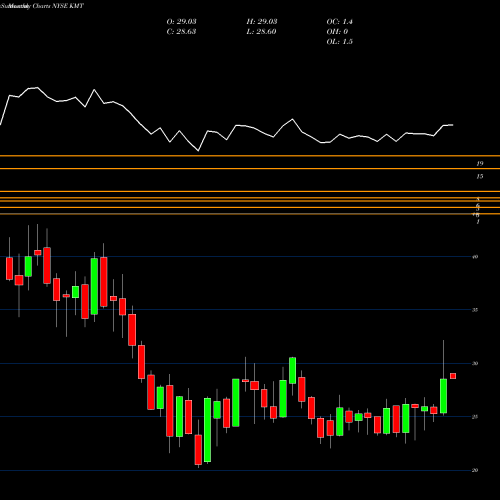Click the last small red candle at chart end
500x500 pixels.
pos(453,376)
